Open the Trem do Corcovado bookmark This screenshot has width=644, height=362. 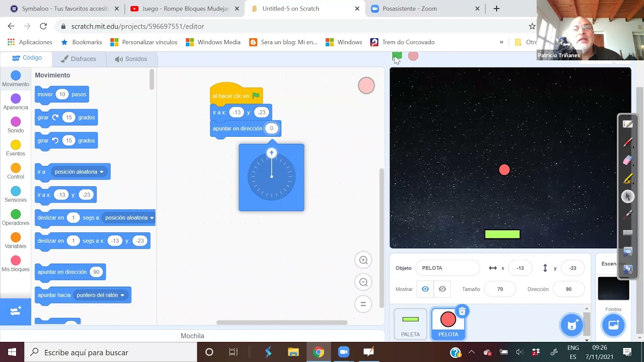click(403, 42)
